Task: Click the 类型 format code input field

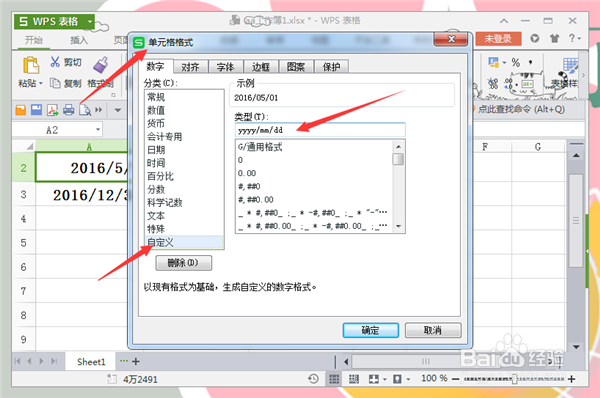Action: click(x=320, y=130)
